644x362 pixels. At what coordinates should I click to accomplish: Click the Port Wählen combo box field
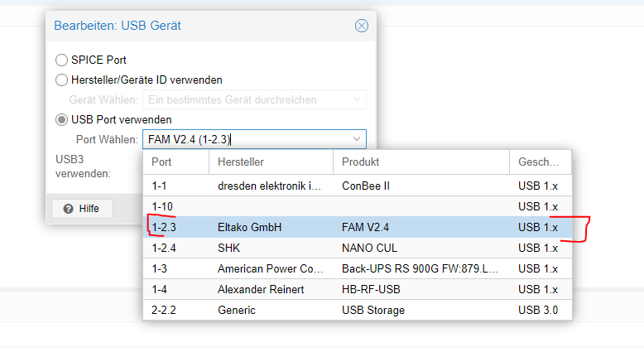click(x=245, y=139)
